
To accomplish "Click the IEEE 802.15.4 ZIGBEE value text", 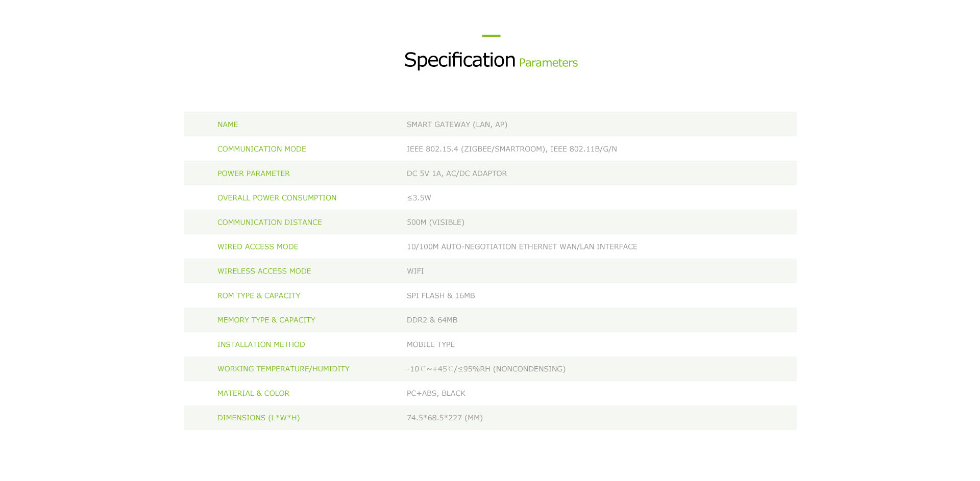I will (x=512, y=149).
